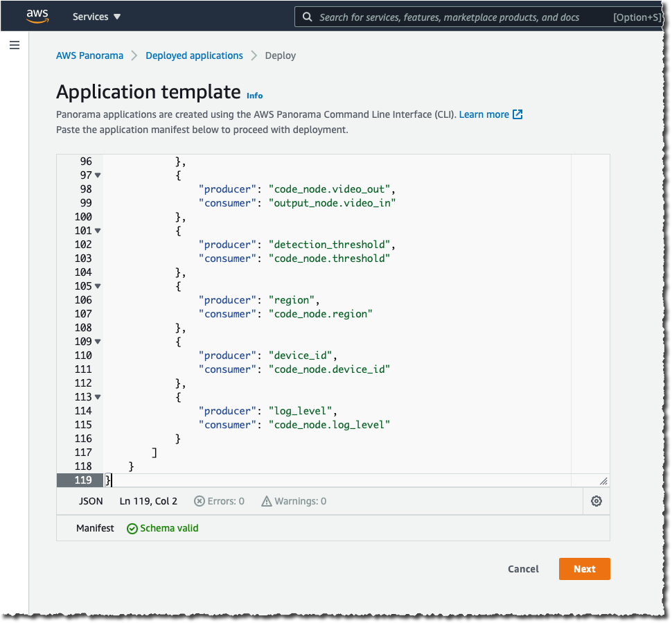This screenshot has height=623, width=672.
Task: Toggle the hamburger side navigation menu
Action: coord(15,45)
